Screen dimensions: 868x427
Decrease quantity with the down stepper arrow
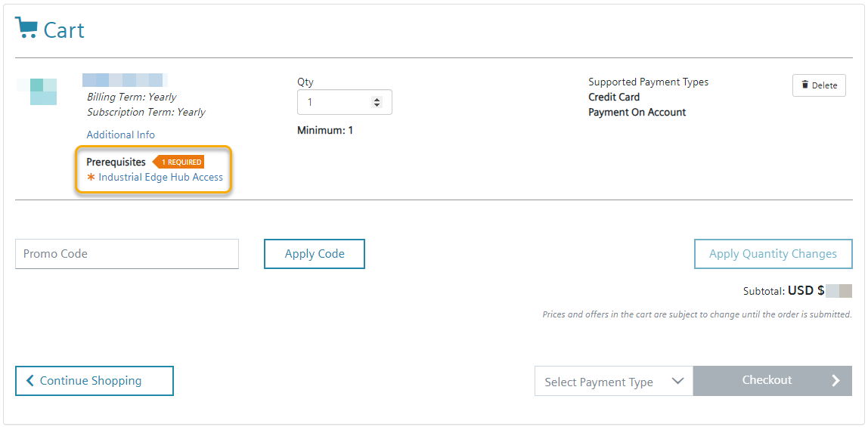(377, 105)
